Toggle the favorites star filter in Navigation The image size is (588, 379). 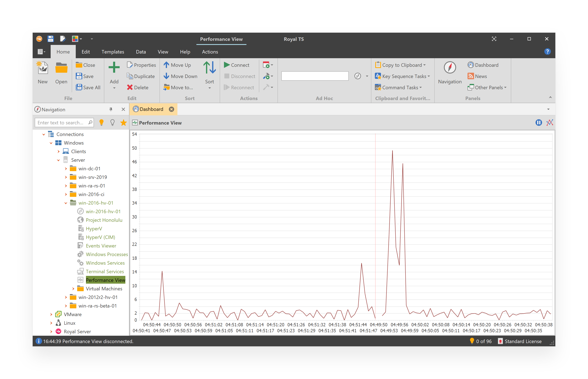coord(123,122)
